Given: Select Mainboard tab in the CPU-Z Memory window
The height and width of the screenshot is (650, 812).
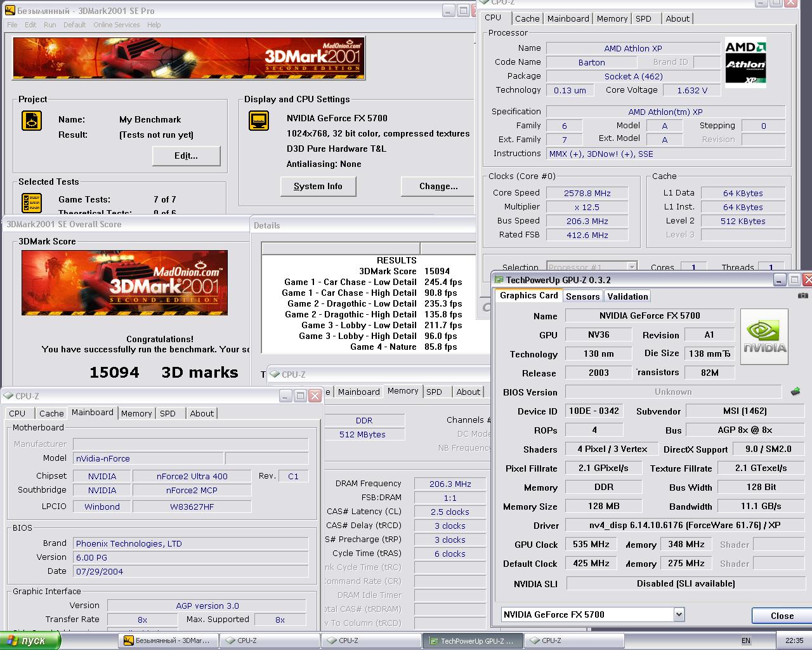Looking at the screenshot, I should [359, 392].
